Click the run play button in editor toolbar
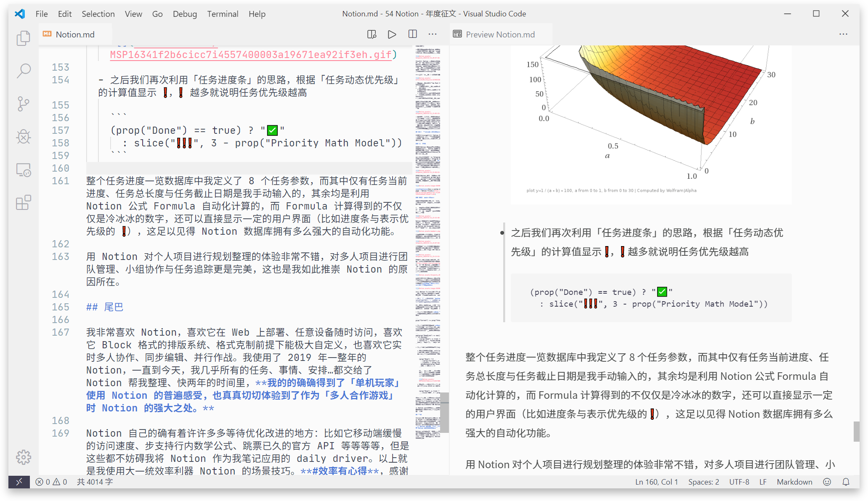 pyautogui.click(x=392, y=34)
